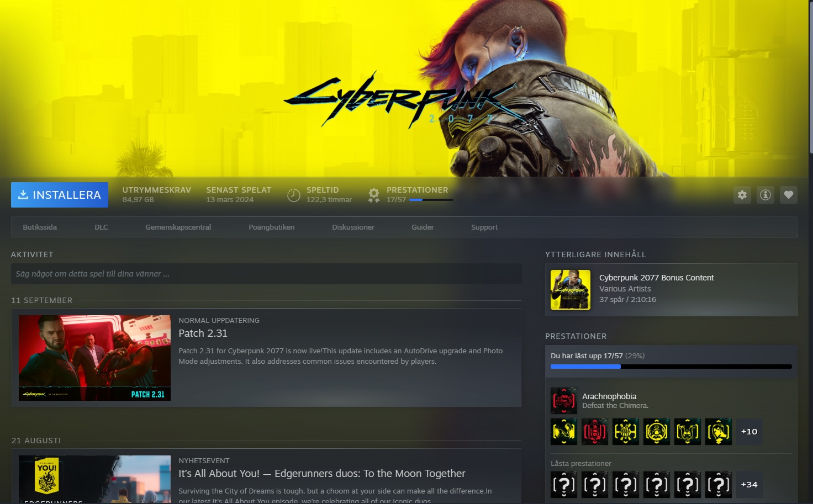Open the Butikssida tab
Image resolution: width=813 pixels, height=504 pixels.
tap(40, 227)
